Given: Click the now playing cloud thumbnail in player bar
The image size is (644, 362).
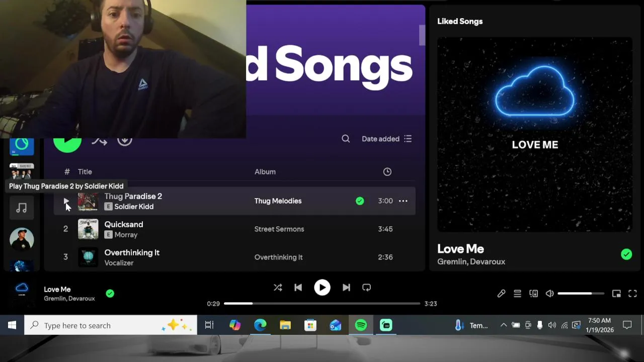Looking at the screenshot, I should [x=22, y=293].
